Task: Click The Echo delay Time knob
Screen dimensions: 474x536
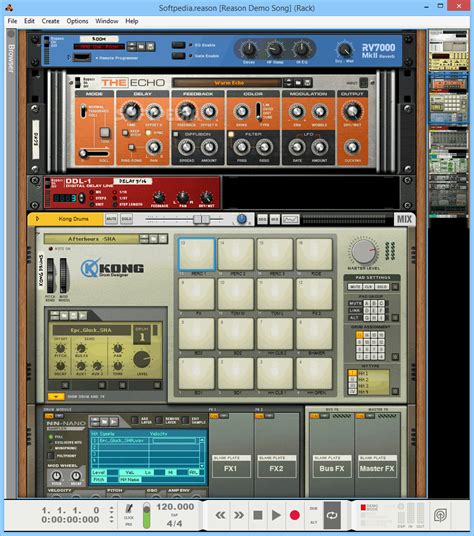Action: click(131, 111)
